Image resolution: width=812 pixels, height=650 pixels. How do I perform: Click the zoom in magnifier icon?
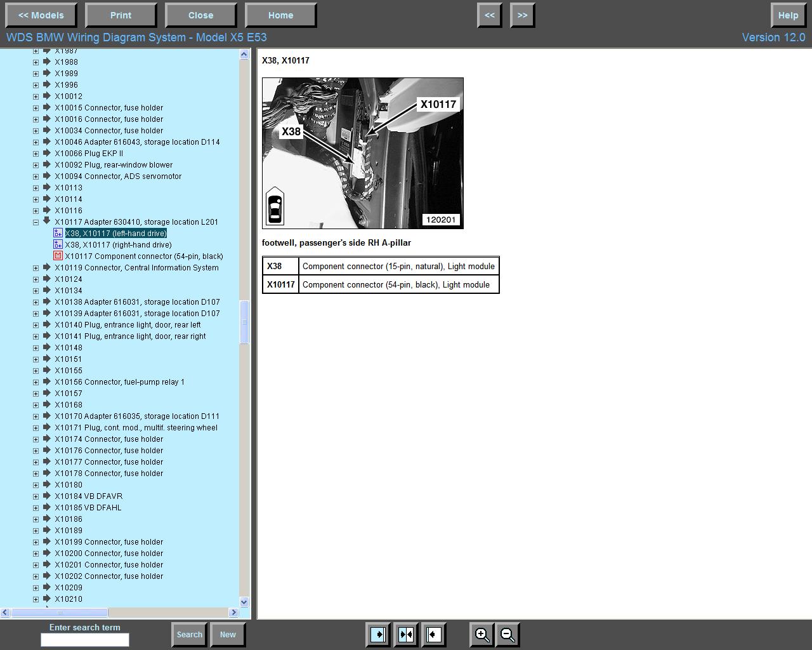point(482,634)
